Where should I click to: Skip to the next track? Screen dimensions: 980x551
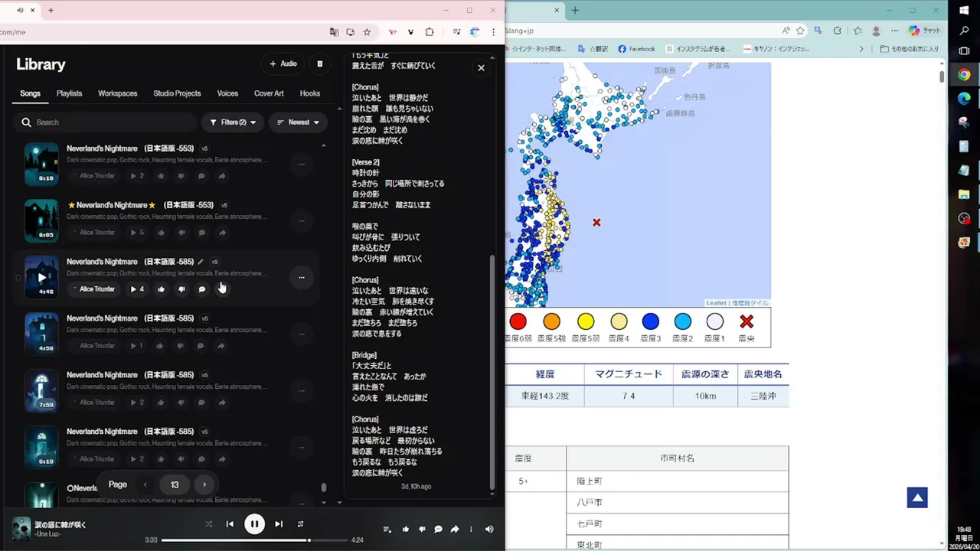(x=279, y=524)
